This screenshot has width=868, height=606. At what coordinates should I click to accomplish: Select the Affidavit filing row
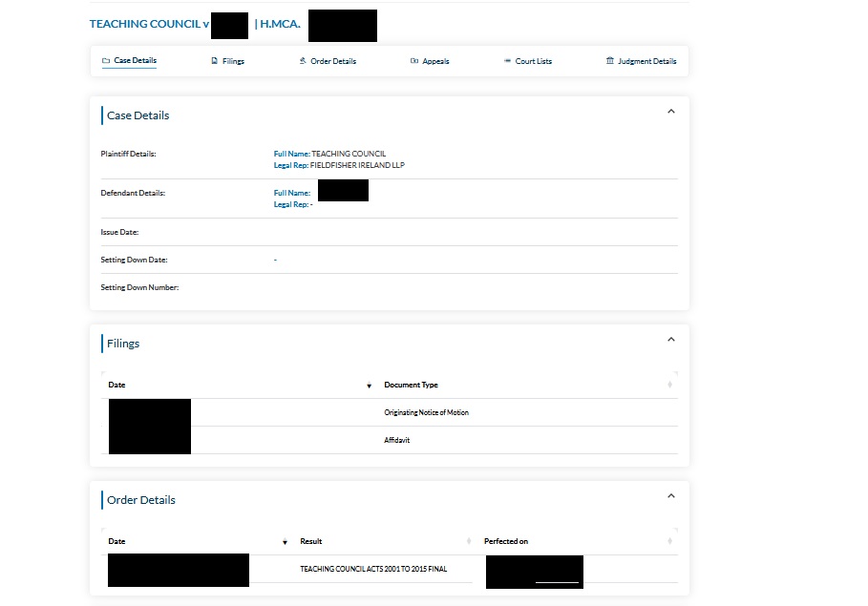(390, 440)
